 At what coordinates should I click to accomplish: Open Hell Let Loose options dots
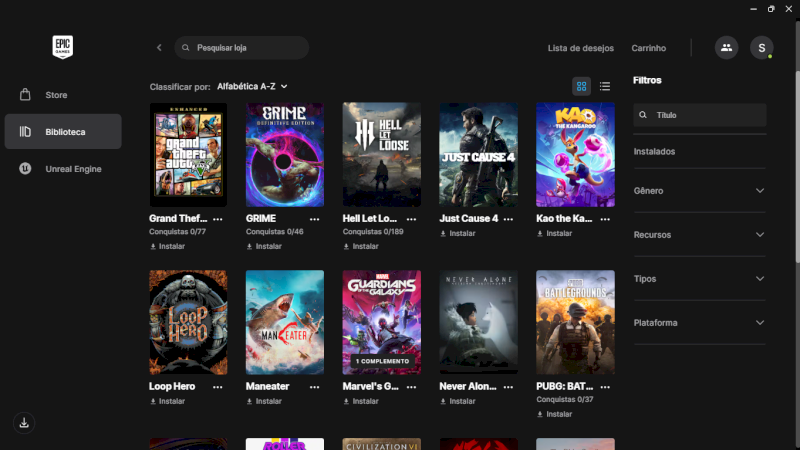[411, 219]
